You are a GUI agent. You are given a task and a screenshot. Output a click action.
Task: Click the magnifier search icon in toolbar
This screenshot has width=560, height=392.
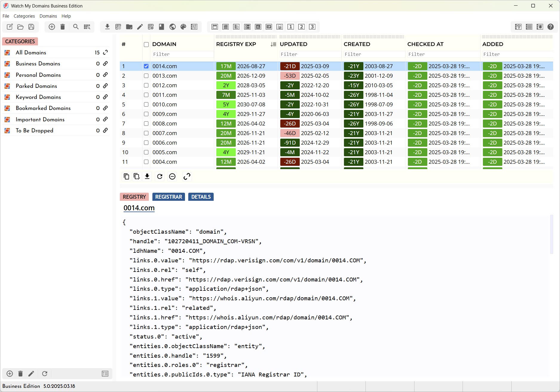pos(76,27)
